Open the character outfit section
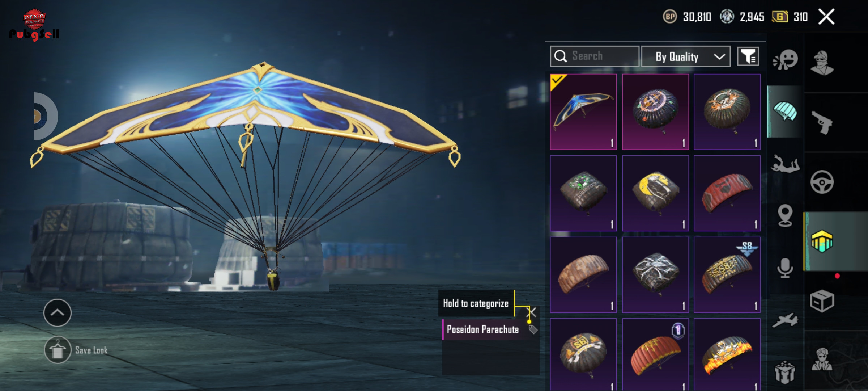The width and height of the screenshot is (868, 391). click(x=822, y=62)
